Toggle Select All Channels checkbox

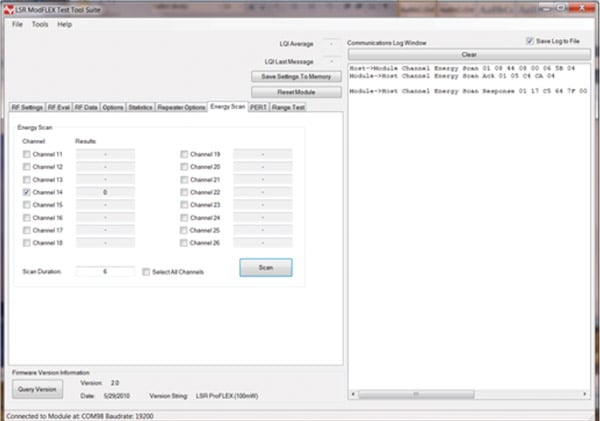coord(146,271)
